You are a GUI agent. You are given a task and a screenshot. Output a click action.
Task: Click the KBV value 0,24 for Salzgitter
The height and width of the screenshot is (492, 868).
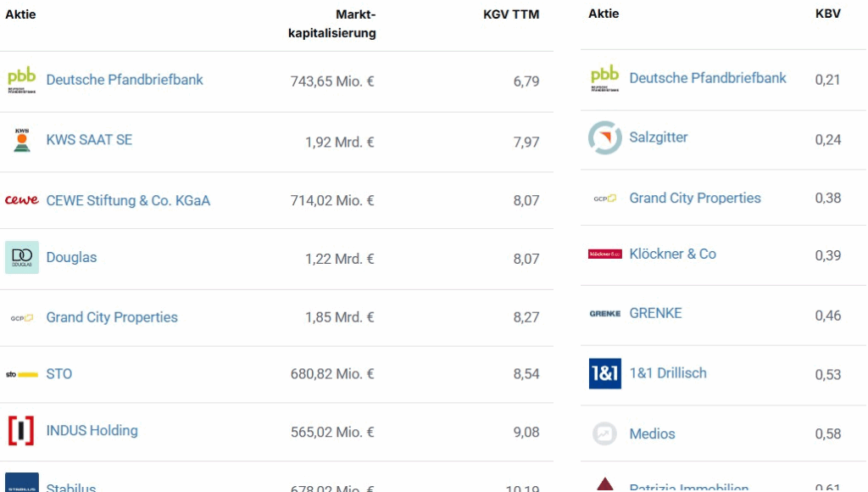(827, 140)
